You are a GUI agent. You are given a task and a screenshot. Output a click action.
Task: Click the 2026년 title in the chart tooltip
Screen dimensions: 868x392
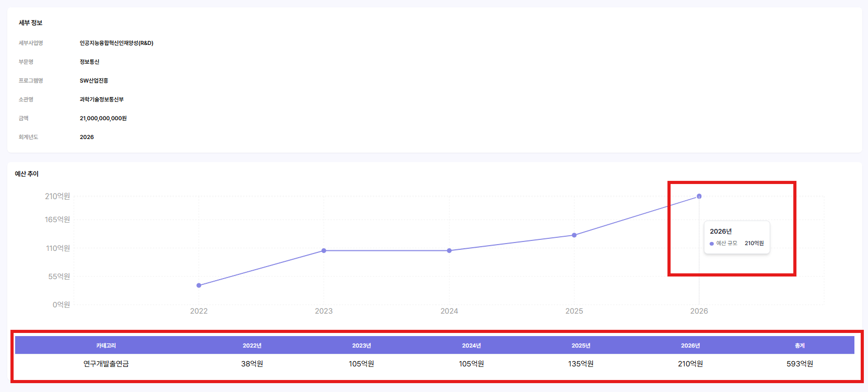click(x=720, y=232)
